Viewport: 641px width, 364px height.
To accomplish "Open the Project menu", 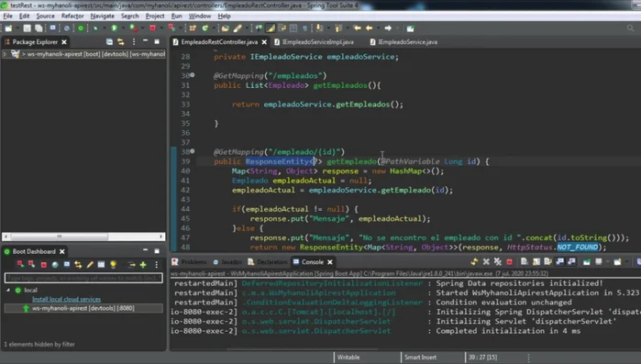I will (x=155, y=16).
